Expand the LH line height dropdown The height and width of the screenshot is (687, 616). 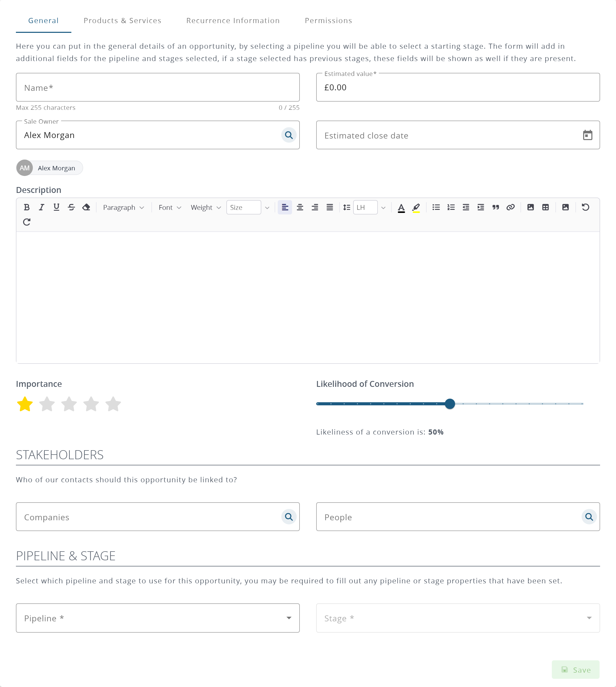[x=383, y=208]
